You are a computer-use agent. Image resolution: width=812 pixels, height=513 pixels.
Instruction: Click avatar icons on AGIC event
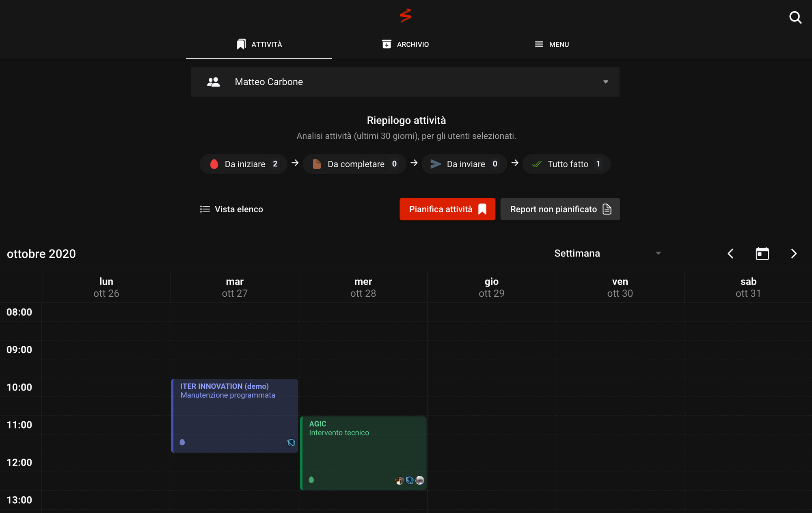click(x=409, y=481)
